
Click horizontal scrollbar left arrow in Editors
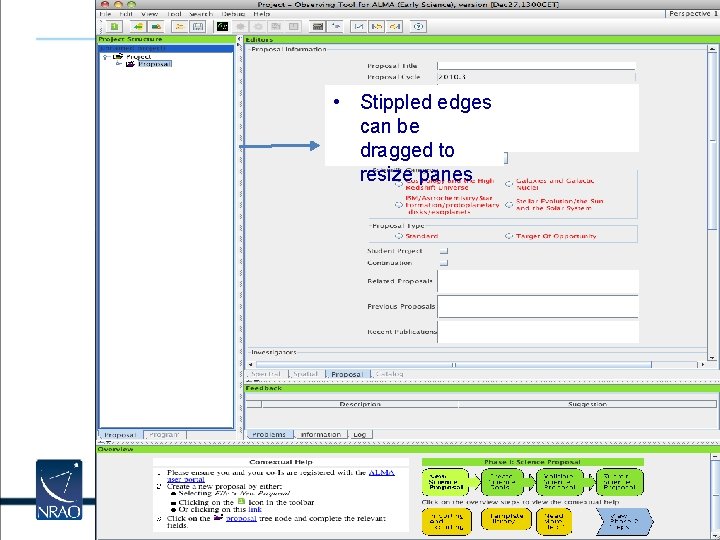coord(250,365)
